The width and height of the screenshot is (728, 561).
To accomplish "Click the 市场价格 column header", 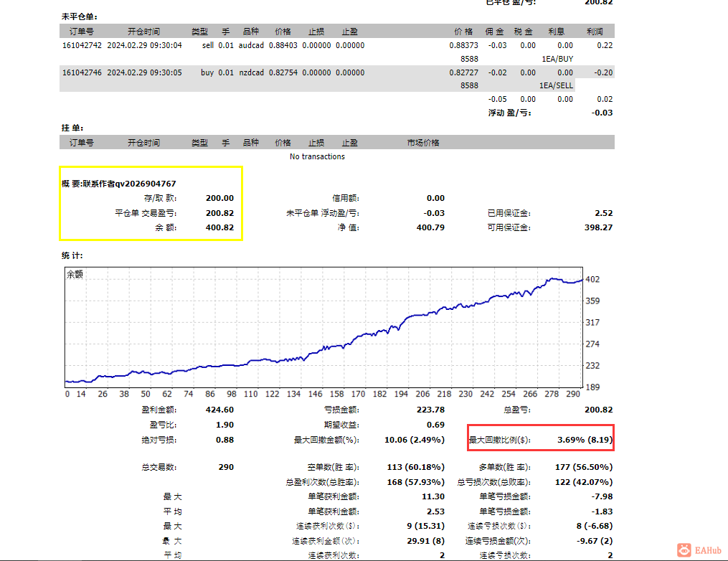I will (x=423, y=143).
